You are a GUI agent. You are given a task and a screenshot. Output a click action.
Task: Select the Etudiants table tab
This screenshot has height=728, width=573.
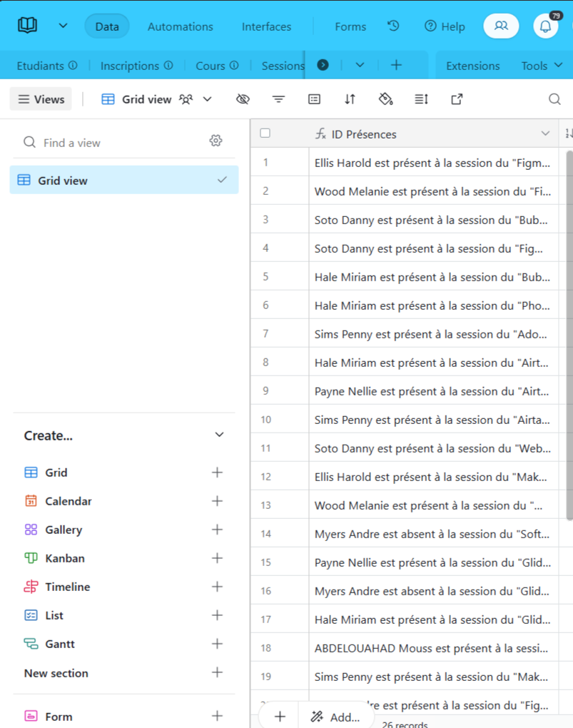[40, 66]
